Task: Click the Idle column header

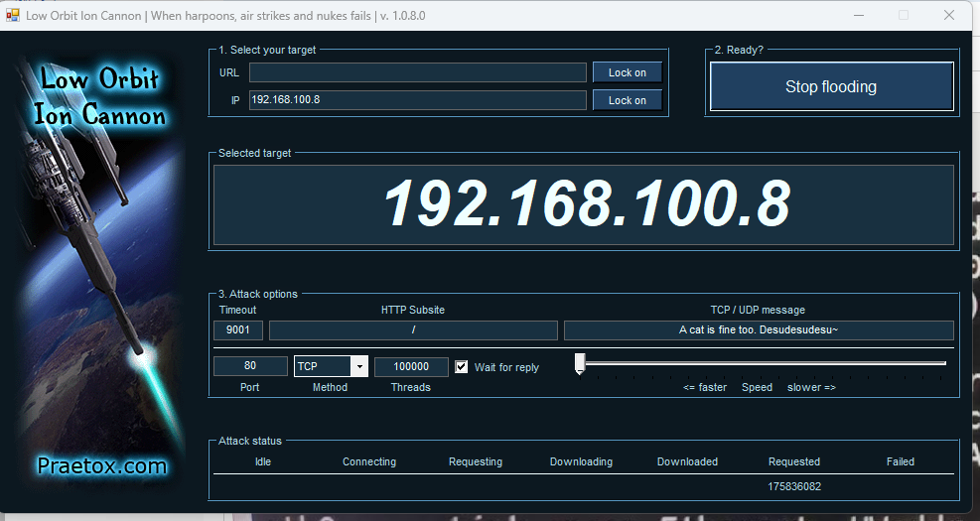Action: [x=263, y=461]
